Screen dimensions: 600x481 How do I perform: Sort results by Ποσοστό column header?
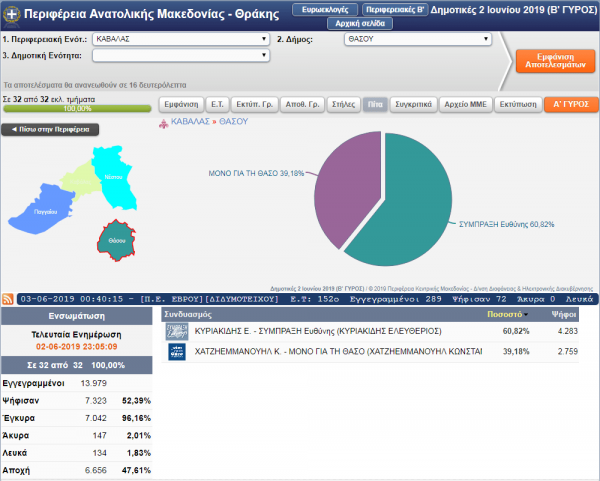coord(505,313)
